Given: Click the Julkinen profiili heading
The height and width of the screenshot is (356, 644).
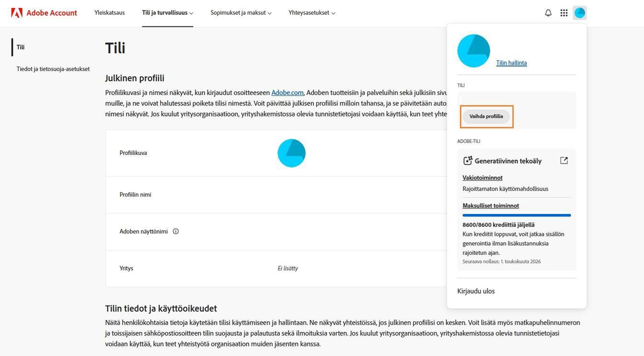Looking at the screenshot, I should pyautogui.click(x=135, y=78).
